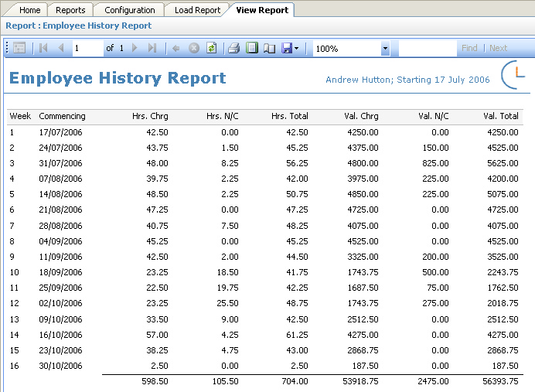The height and width of the screenshot is (392, 535).
Task: Click the toolbar grip handle
Action: [7, 48]
